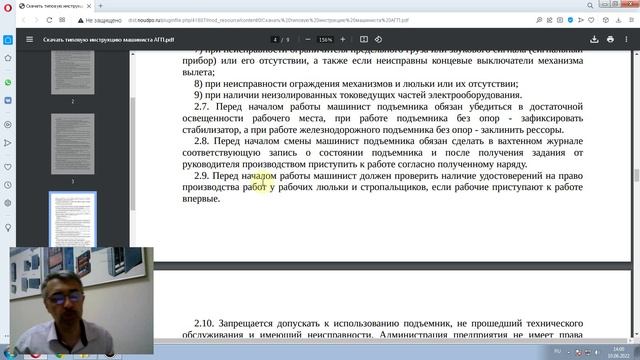Open the Opera sidebar home icon
The width and height of the screenshot is (640, 360).
click(x=8, y=58)
